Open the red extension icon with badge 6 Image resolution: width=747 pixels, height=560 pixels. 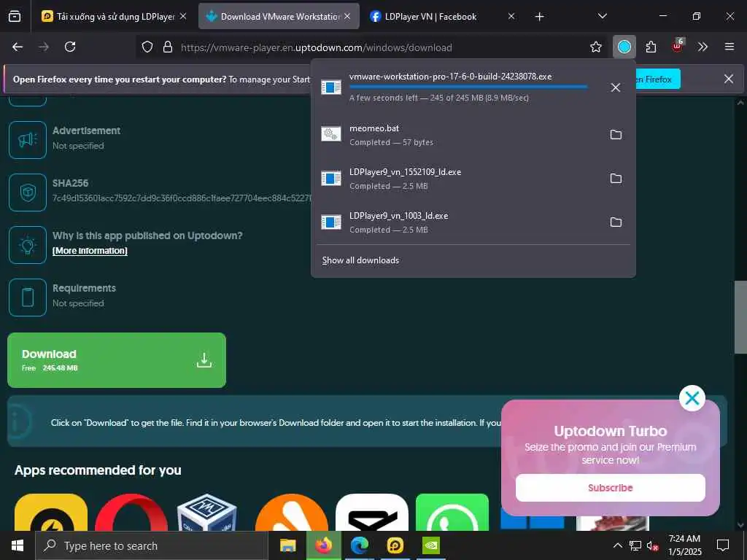[x=677, y=47]
